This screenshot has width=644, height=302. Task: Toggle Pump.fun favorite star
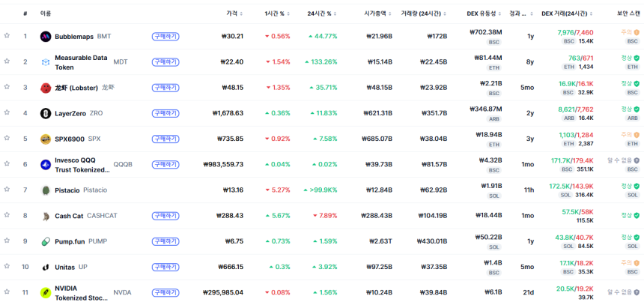(x=7, y=241)
